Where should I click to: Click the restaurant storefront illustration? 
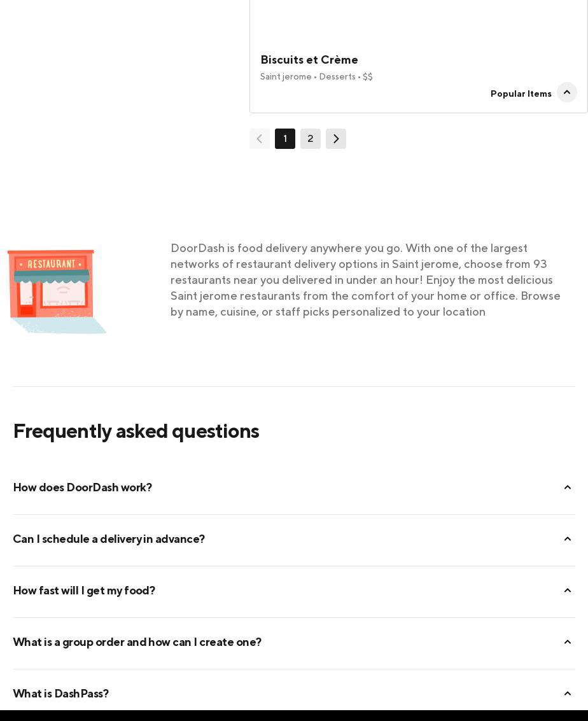click(57, 291)
